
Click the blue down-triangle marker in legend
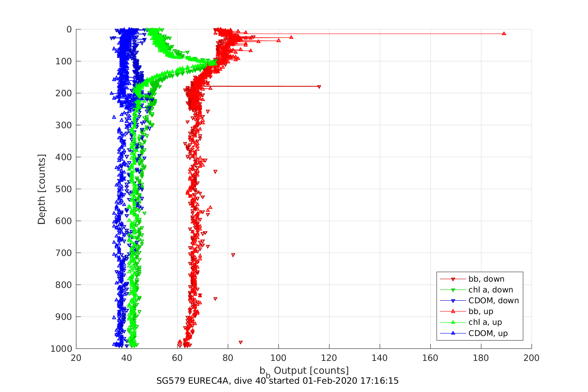point(453,301)
